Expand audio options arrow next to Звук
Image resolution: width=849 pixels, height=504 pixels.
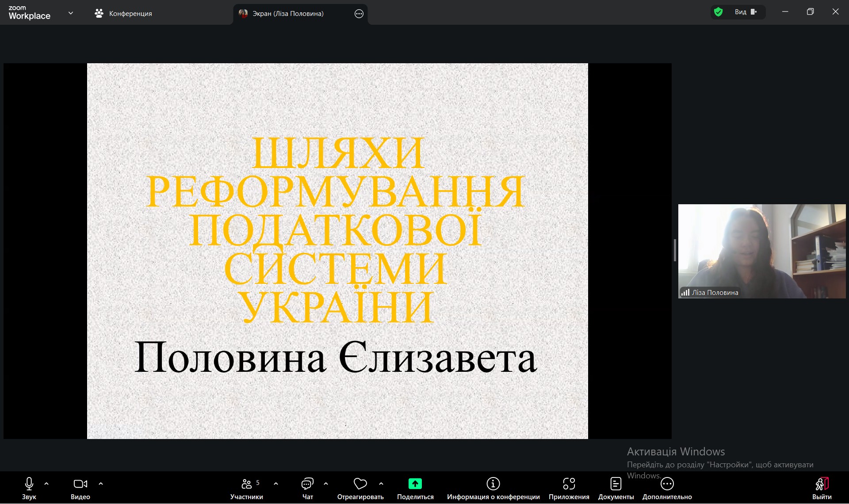tap(46, 484)
